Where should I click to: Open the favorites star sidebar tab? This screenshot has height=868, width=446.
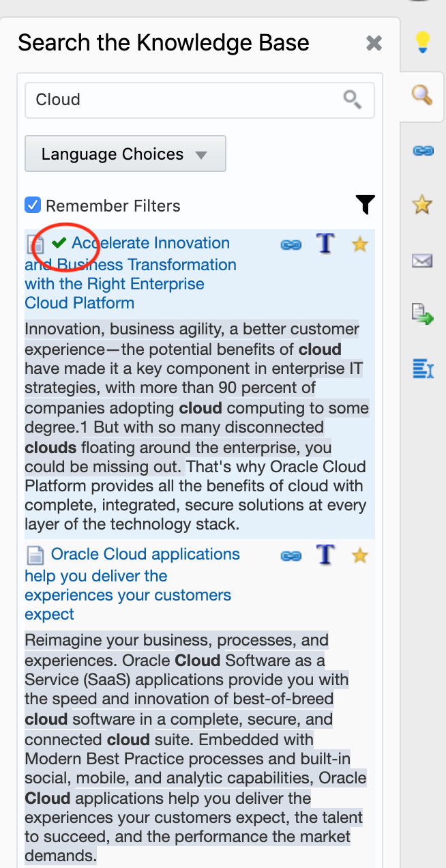[423, 204]
